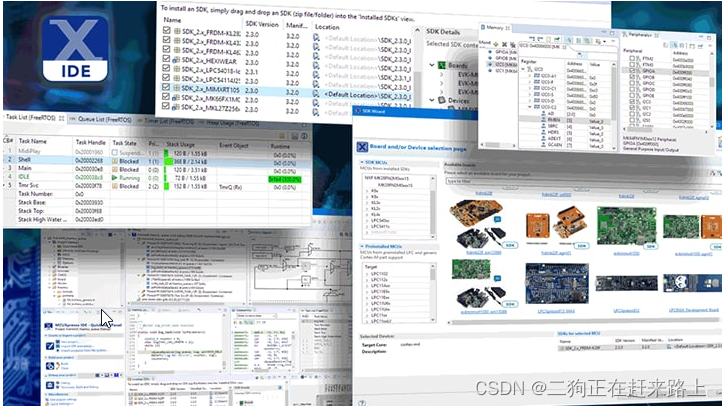The image size is (722, 407).
Task: Click remove-all double X icon in Memory view
Action: (x=512, y=45)
